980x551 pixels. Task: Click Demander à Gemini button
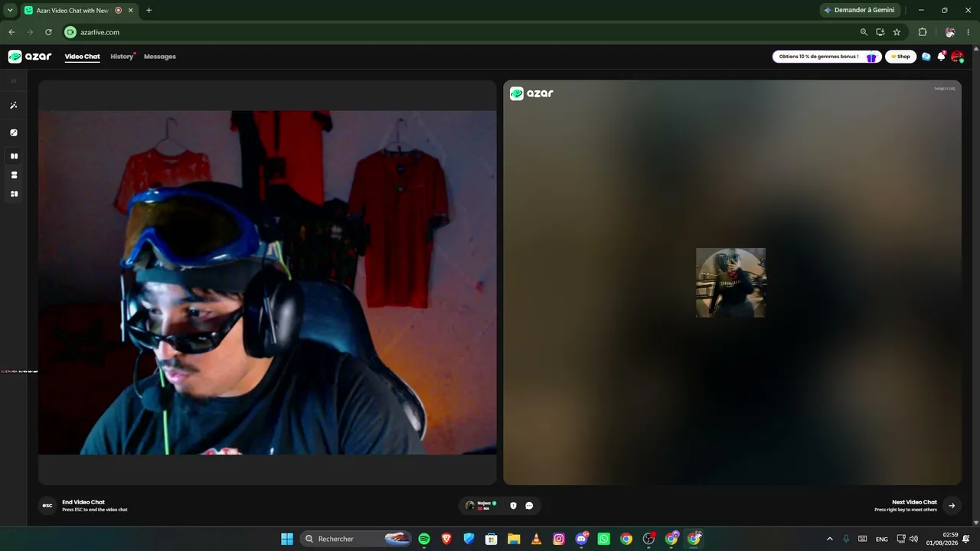(860, 10)
